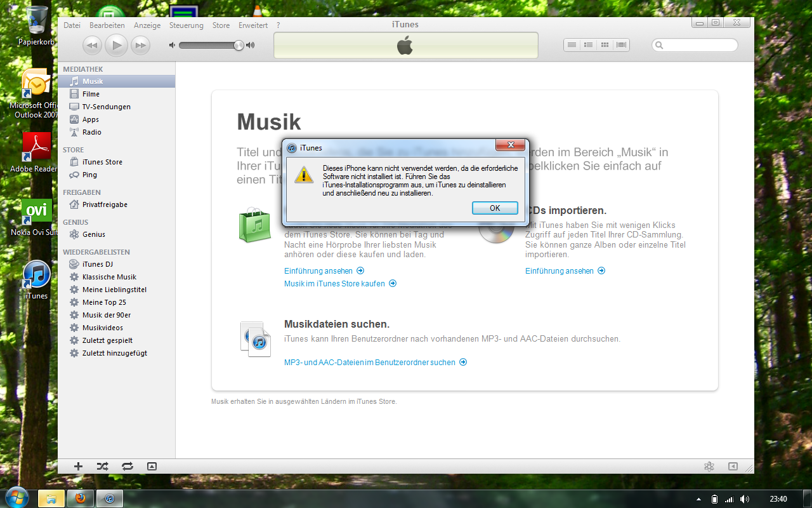Open Windows Explorer from the taskbar

point(51,498)
